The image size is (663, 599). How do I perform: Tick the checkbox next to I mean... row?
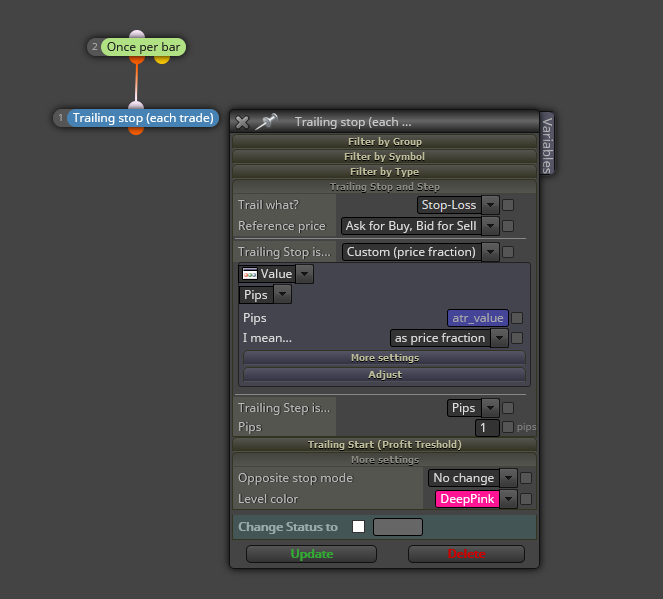pos(517,338)
